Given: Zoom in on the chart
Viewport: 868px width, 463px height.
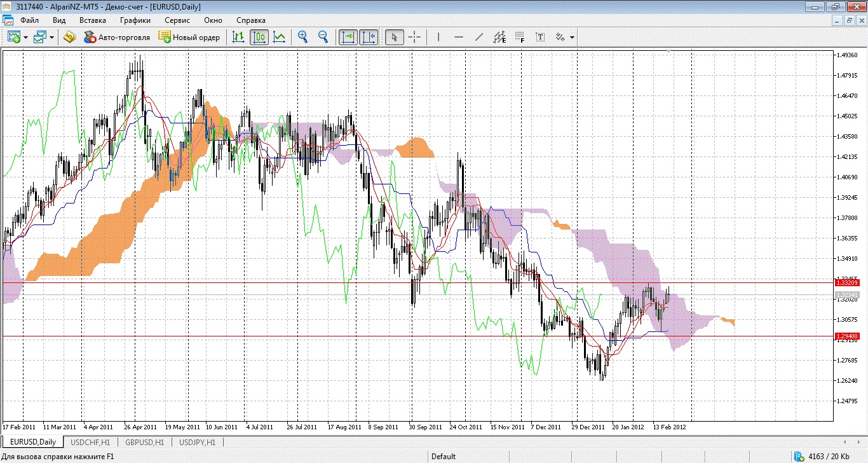Looking at the screenshot, I should coord(303,37).
